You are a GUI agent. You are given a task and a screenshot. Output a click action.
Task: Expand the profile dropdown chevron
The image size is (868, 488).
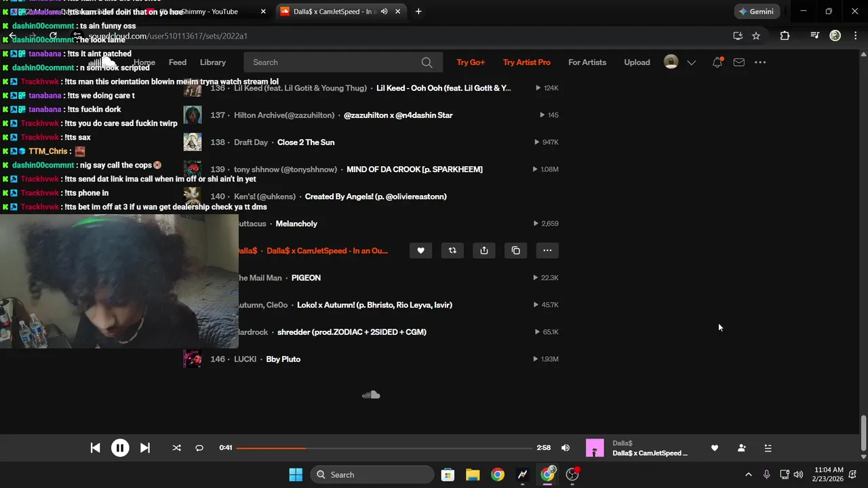[691, 62]
